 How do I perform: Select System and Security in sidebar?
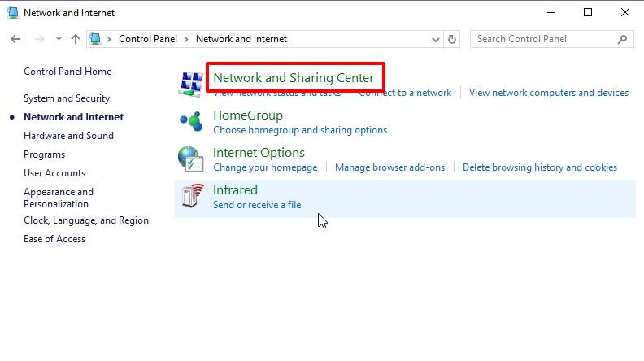(x=67, y=98)
